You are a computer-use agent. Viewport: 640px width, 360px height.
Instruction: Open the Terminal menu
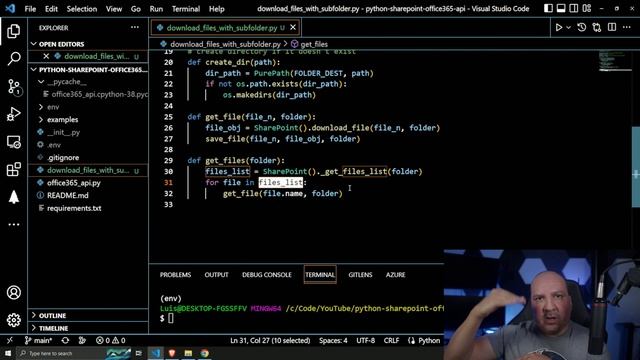point(186,9)
